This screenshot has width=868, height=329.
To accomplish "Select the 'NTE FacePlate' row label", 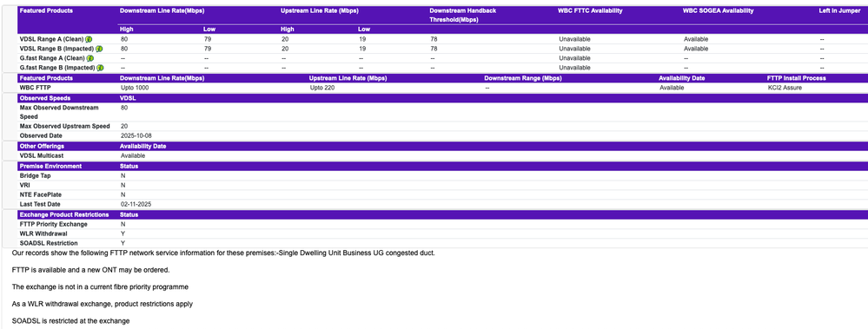I will 41,194.
